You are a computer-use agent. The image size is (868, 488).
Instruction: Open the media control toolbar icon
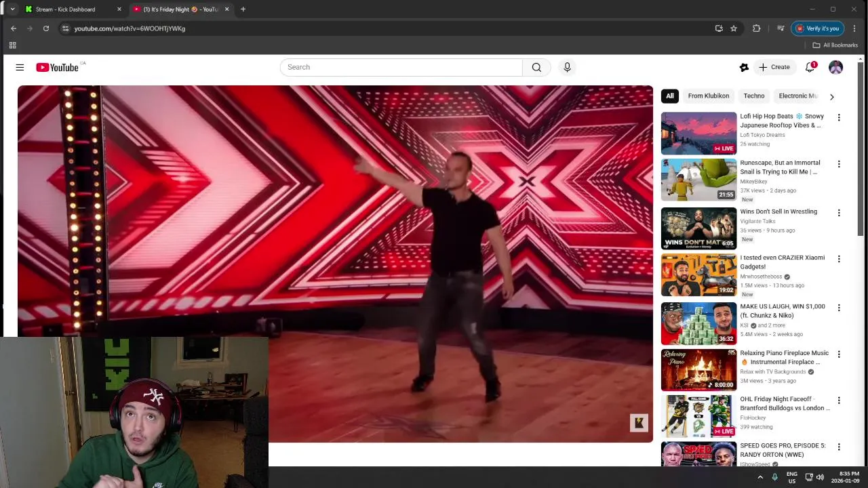pyautogui.click(x=781, y=28)
